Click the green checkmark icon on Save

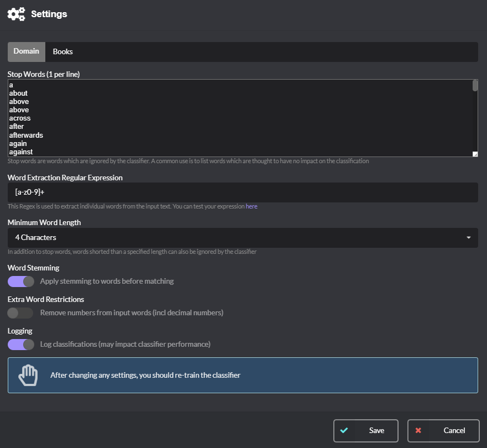pyautogui.click(x=344, y=430)
